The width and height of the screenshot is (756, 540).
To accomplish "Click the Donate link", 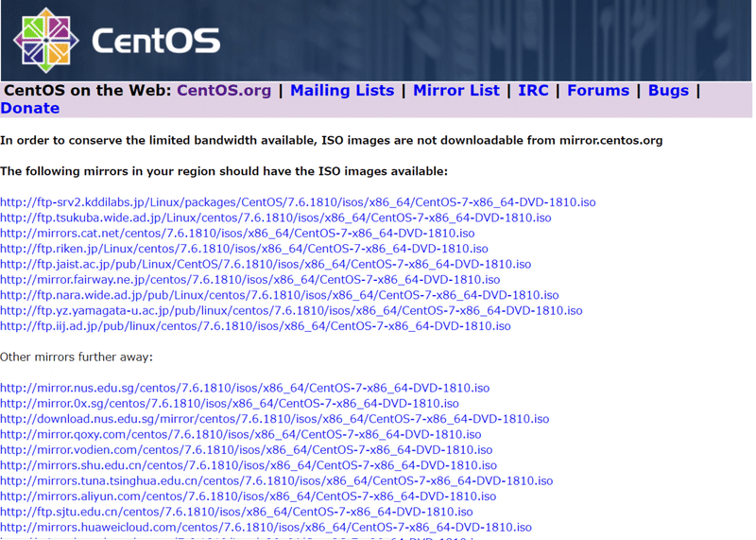I will pos(30,108).
